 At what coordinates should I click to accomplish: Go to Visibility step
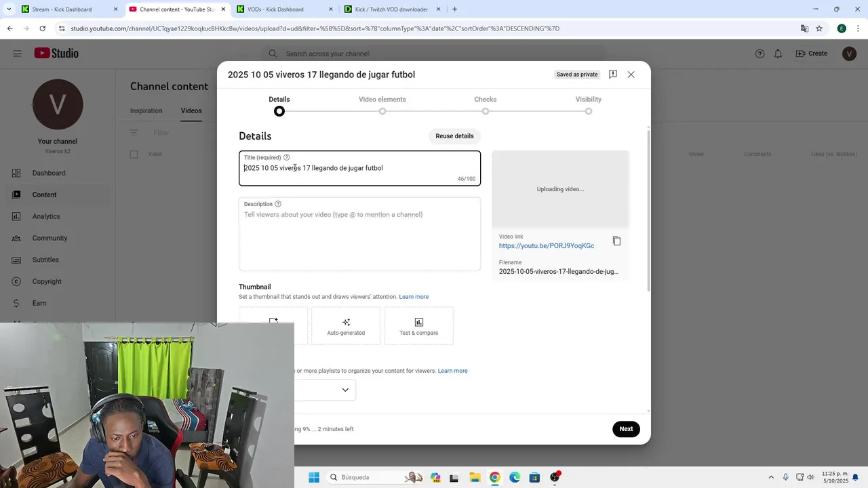(x=589, y=104)
